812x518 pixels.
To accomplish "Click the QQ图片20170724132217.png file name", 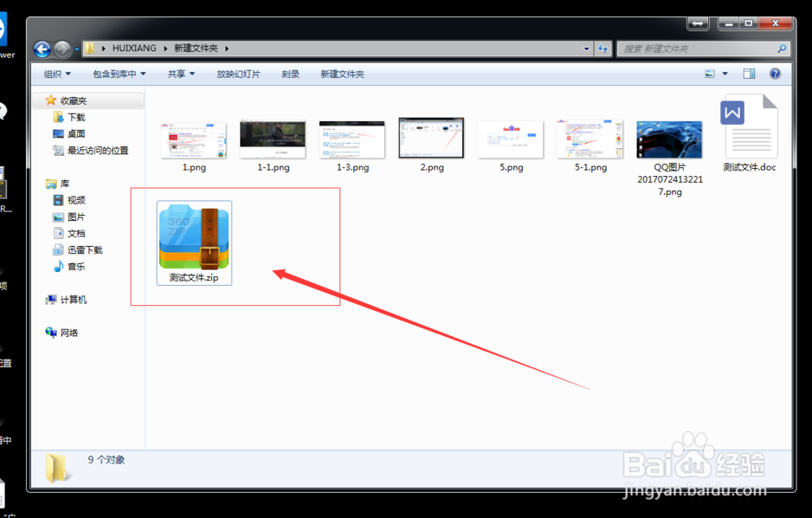I will pos(670,179).
